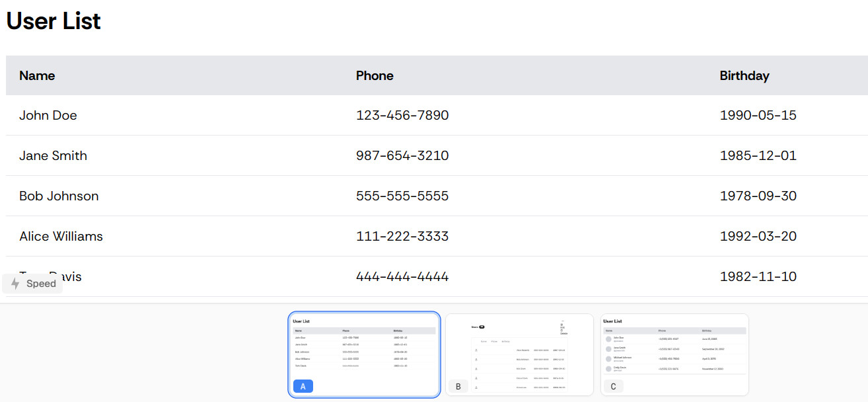The width and height of the screenshot is (868, 402).
Task: Select the Bob Johnson name cell
Action: coord(59,196)
